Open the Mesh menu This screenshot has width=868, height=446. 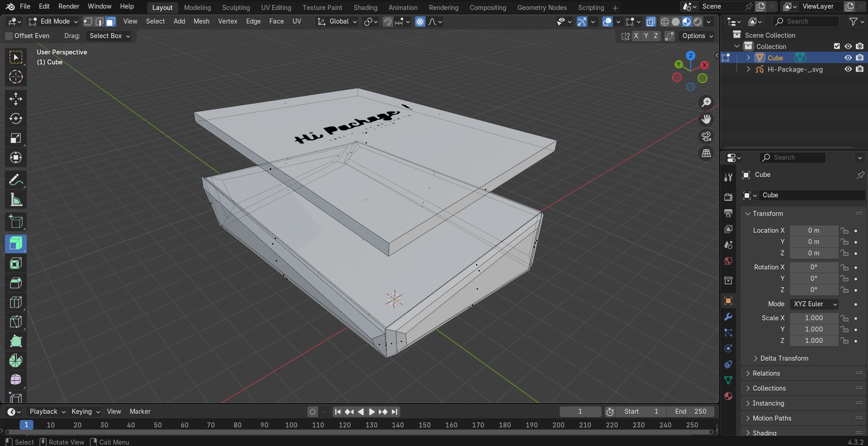click(201, 21)
